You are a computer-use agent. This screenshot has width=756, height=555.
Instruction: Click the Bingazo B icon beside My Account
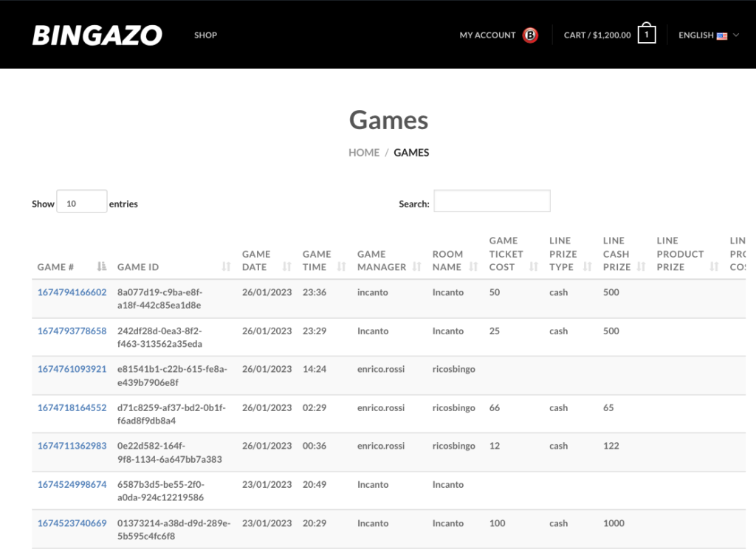(530, 34)
